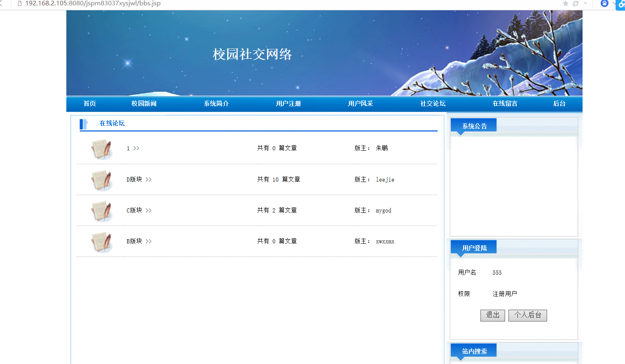Click the 退出 logout button
Viewport: 625px width, 364px height.
pyautogui.click(x=493, y=315)
